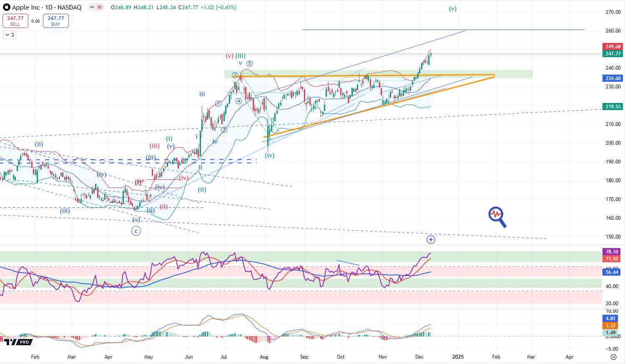Click the blue 56.44 indicator value label

coord(612,272)
